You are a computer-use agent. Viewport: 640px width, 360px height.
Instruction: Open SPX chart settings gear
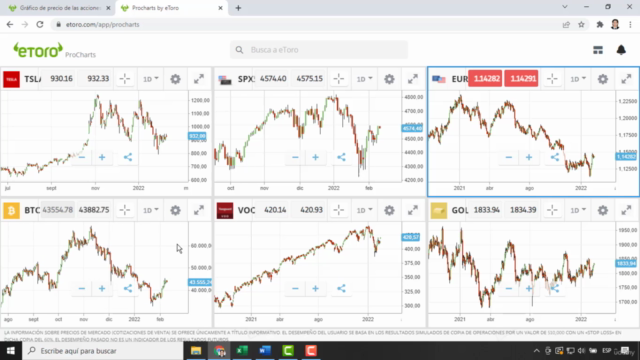point(389,79)
